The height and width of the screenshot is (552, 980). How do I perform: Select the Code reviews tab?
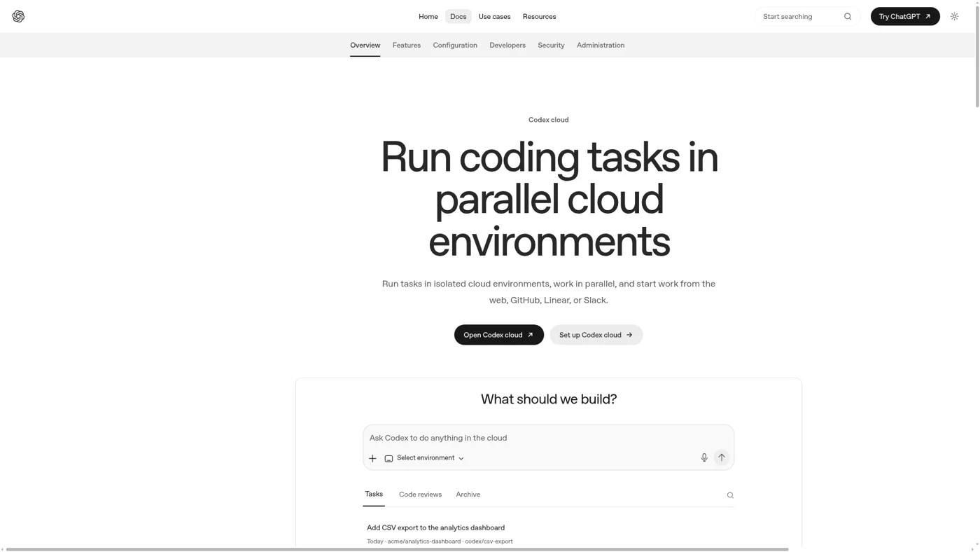pos(420,495)
